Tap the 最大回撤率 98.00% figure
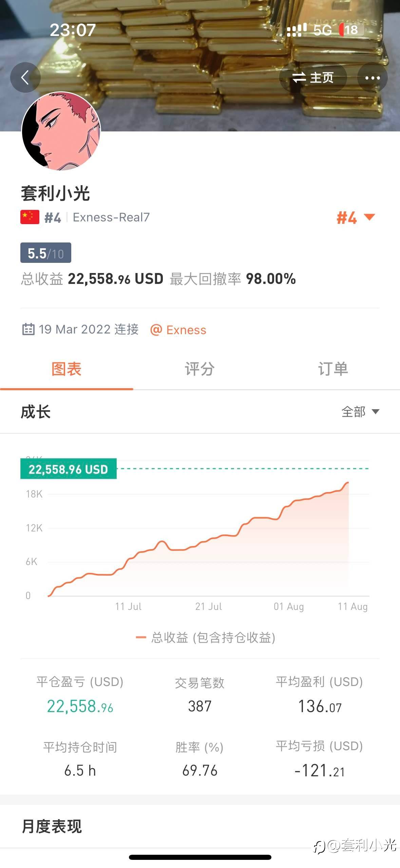 click(270, 279)
